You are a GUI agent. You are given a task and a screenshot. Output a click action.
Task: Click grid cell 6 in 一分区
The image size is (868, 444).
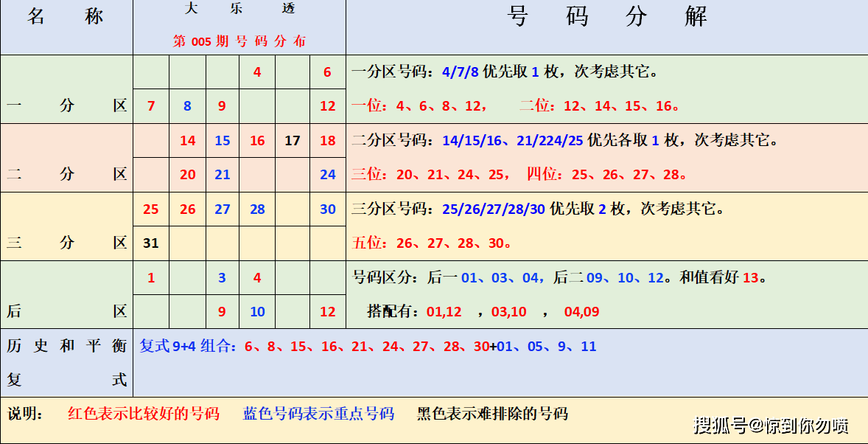click(327, 72)
